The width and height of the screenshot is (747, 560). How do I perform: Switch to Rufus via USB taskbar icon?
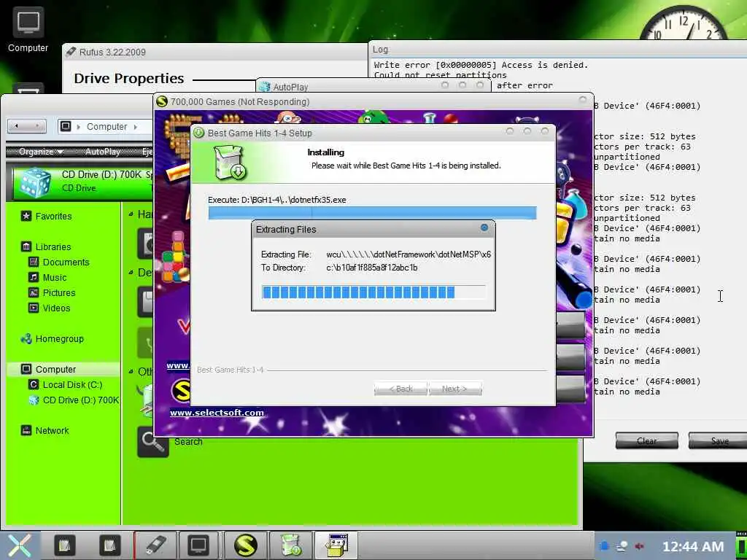(155, 545)
